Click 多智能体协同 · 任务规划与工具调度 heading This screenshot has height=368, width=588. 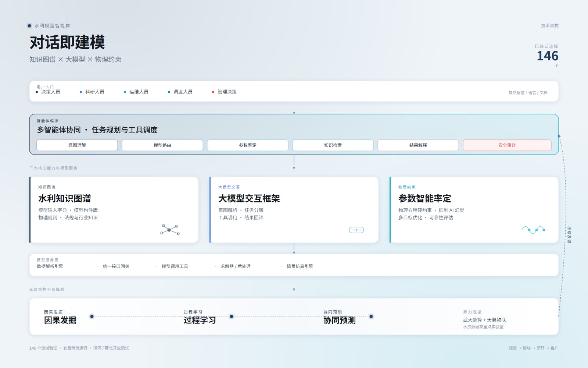[x=97, y=130]
